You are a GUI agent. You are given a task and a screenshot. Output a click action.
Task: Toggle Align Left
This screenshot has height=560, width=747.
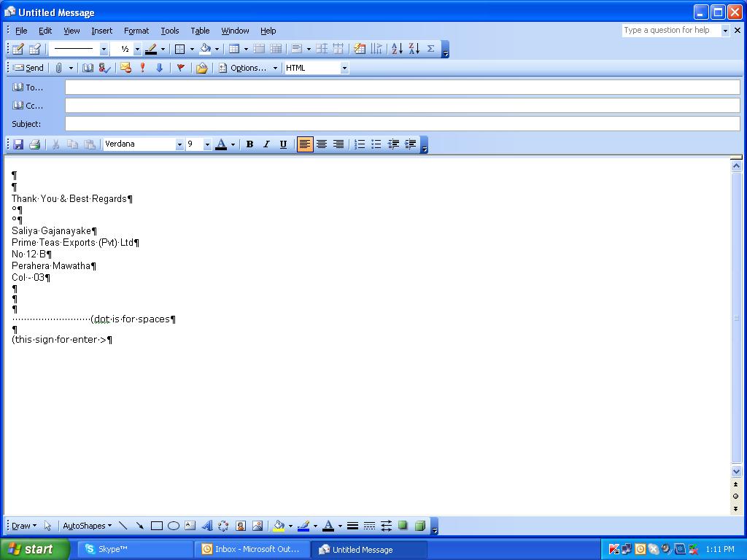(305, 144)
